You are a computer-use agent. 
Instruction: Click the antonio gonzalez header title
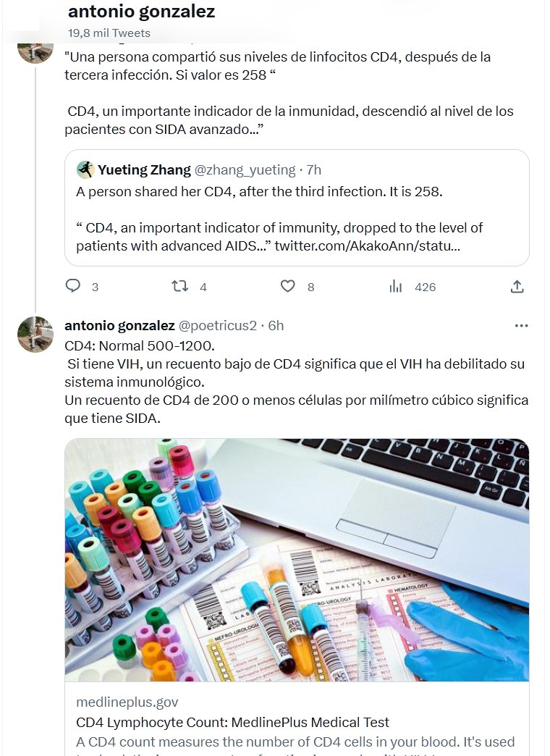coord(141,12)
